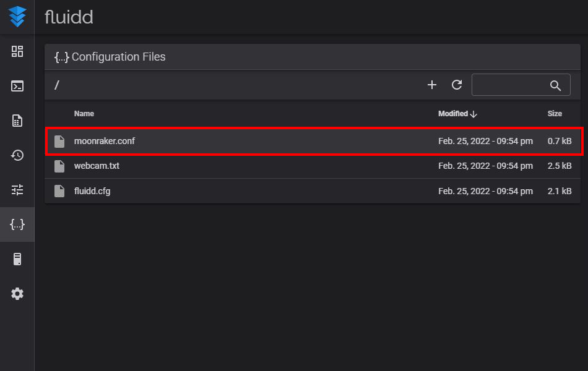Open the G-code files page

tap(17, 121)
